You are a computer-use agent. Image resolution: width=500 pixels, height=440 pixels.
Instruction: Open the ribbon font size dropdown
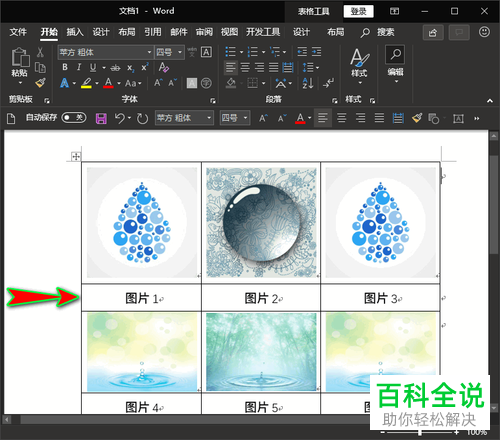click(x=180, y=52)
